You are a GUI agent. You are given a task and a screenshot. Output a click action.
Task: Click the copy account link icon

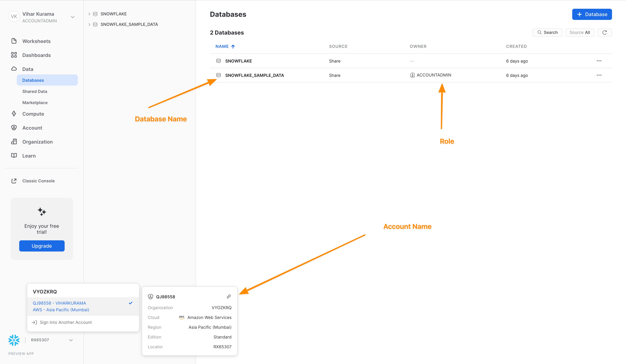229,296
